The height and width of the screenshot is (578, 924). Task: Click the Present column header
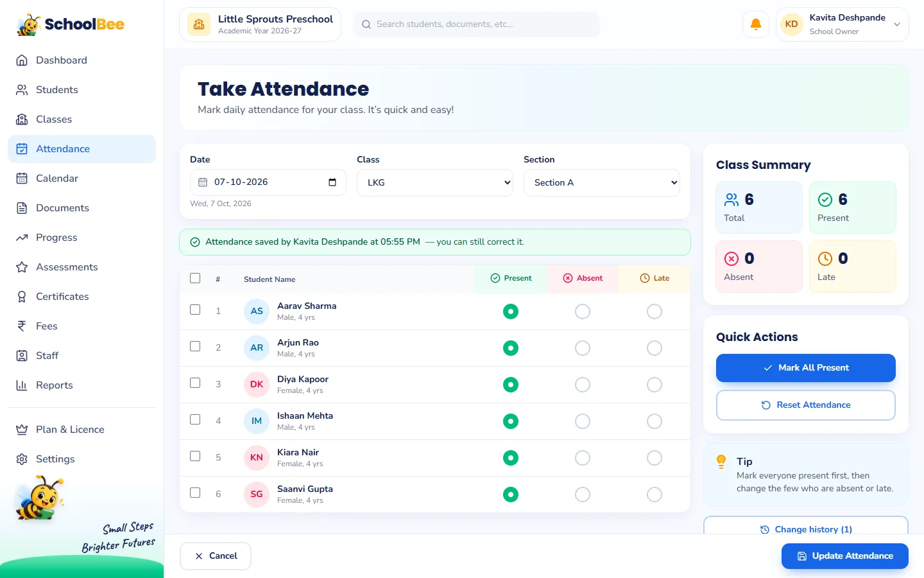point(511,279)
